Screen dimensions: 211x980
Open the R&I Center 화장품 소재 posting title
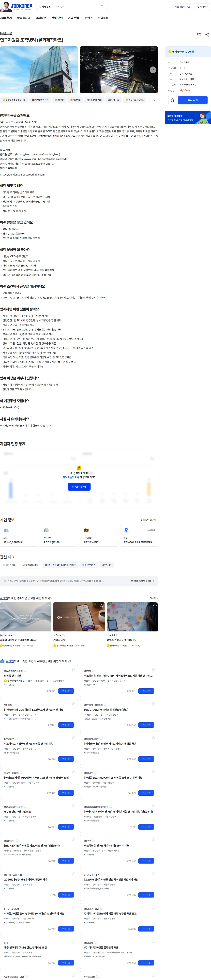click(113, 778)
